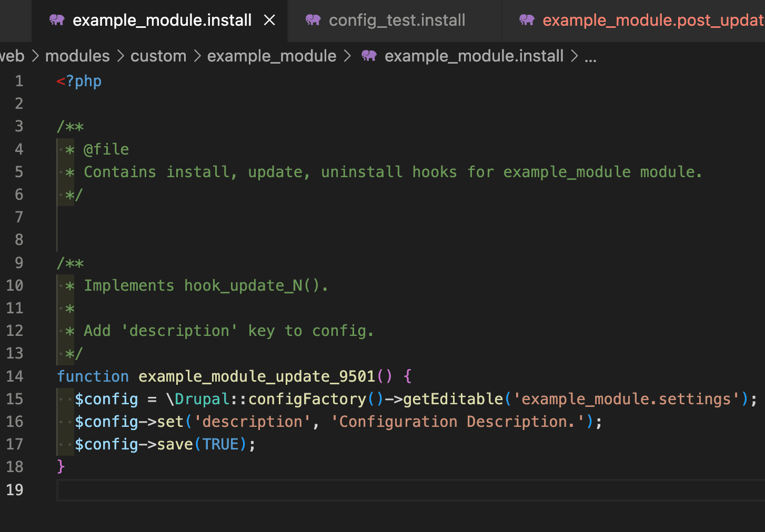Select line 14 by its line number
The height and width of the screenshot is (532, 765).
click(15, 376)
